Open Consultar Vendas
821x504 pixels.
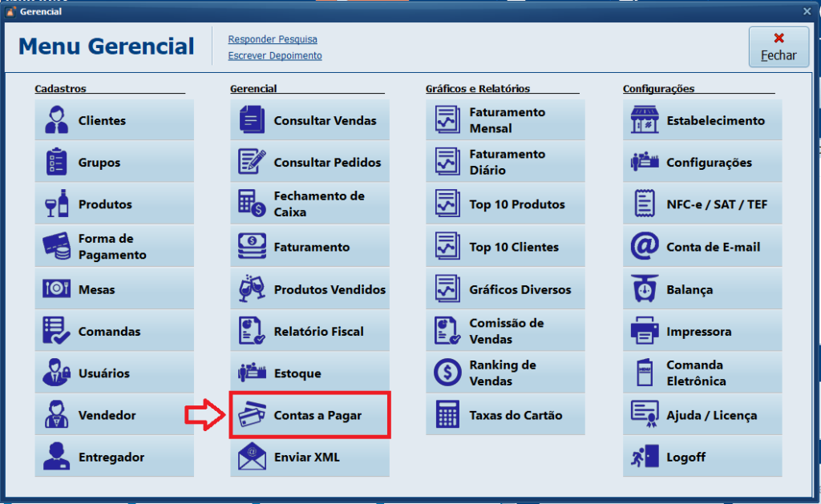tap(309, 121)
